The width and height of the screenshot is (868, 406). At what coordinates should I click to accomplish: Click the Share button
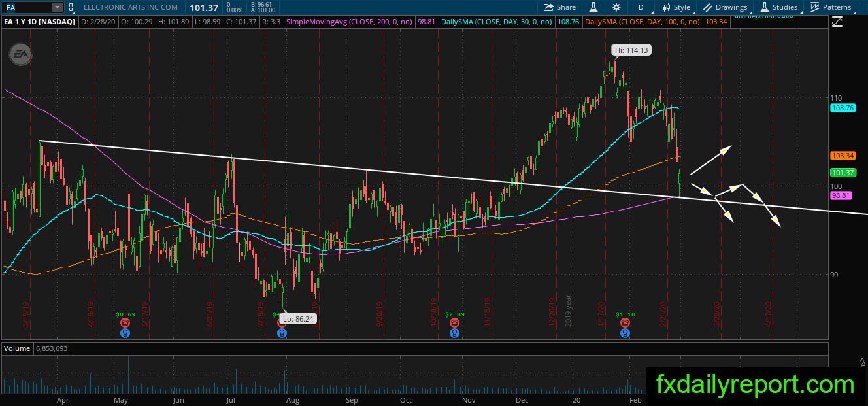(x=560, y=7)
